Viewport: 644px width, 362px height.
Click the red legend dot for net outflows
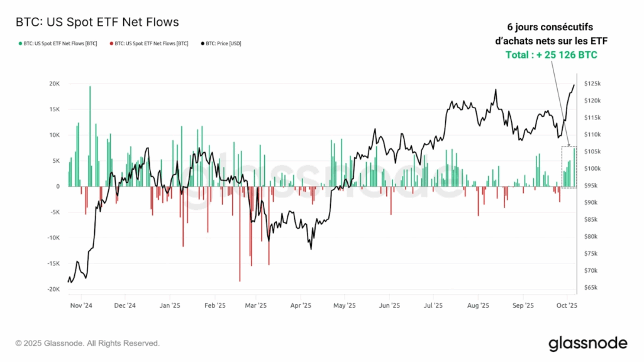pyautogui.click(x=112, y=43)
